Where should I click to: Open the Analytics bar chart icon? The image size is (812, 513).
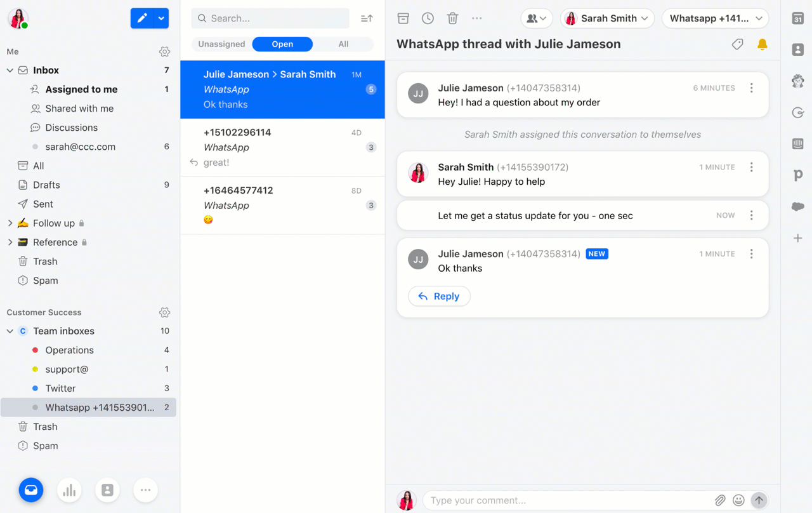pyautogui.click(x=69, y=490)
